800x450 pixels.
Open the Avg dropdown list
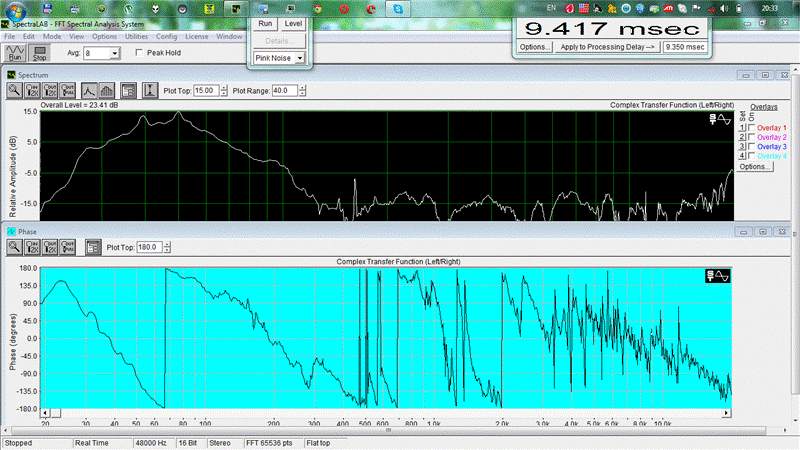115,53
